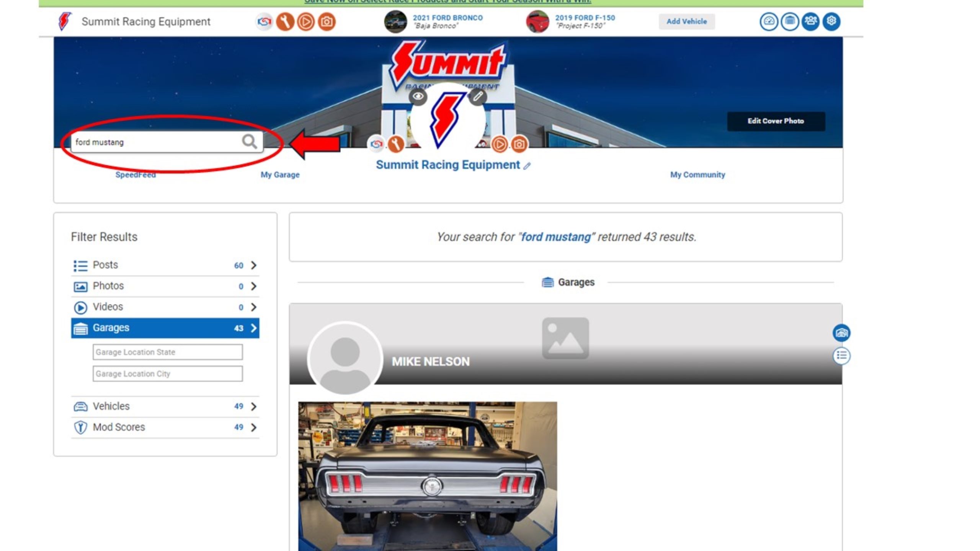Open the SpeedFeed sharing icon in the header

264,22
